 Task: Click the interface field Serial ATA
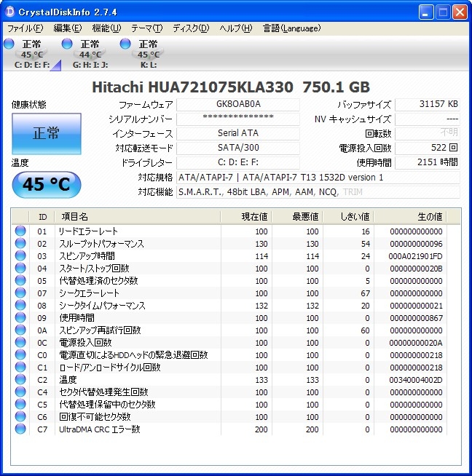[238, 134]
